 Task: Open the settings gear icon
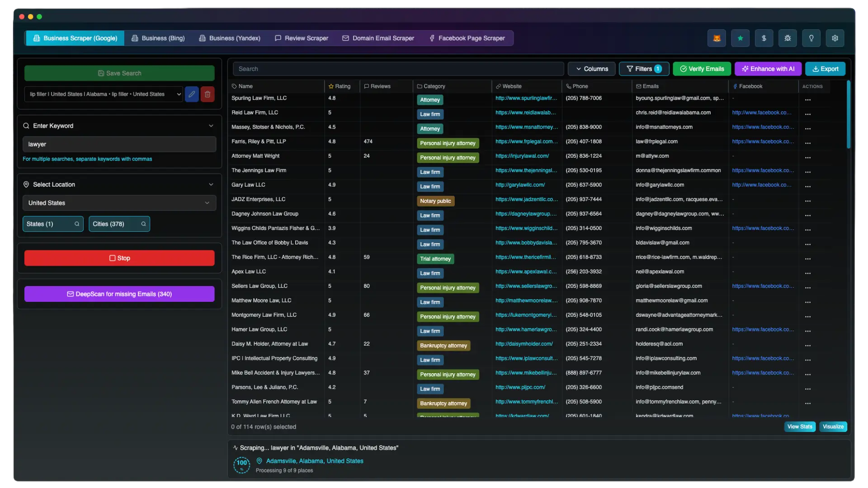click(x=835, y=38)
